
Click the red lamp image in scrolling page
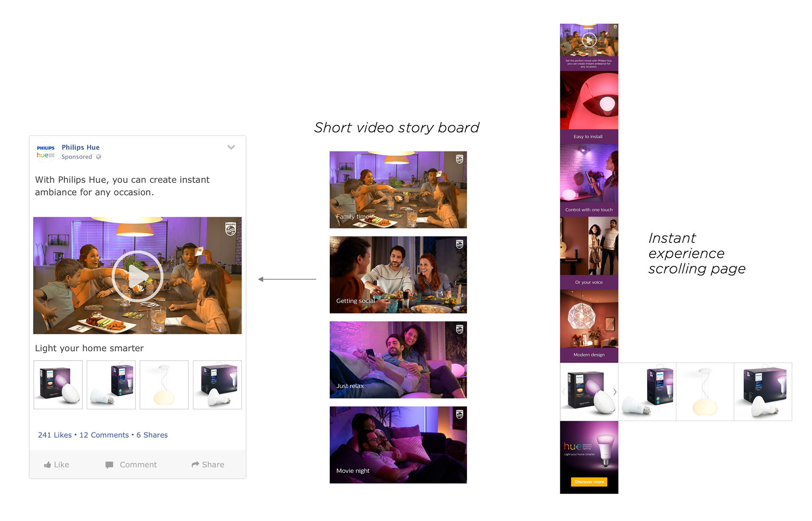[589, 100]
